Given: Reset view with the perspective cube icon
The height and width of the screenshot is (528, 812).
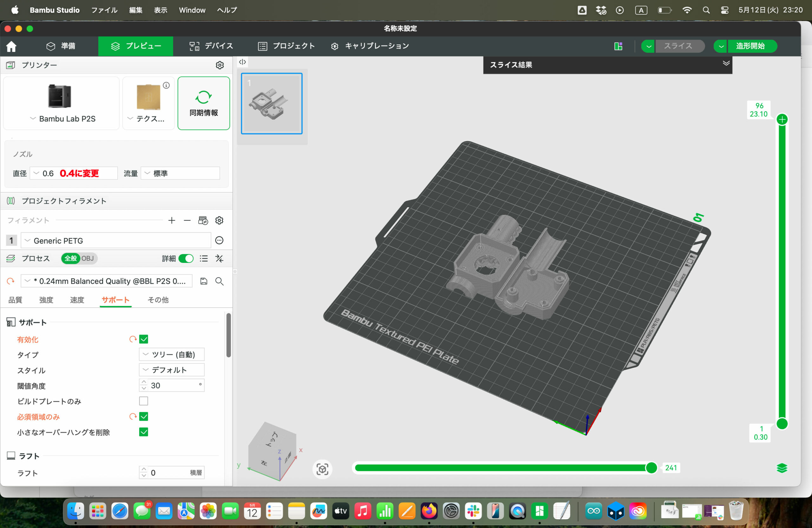Looking at the screenshot, I should [x=322, y=469].
